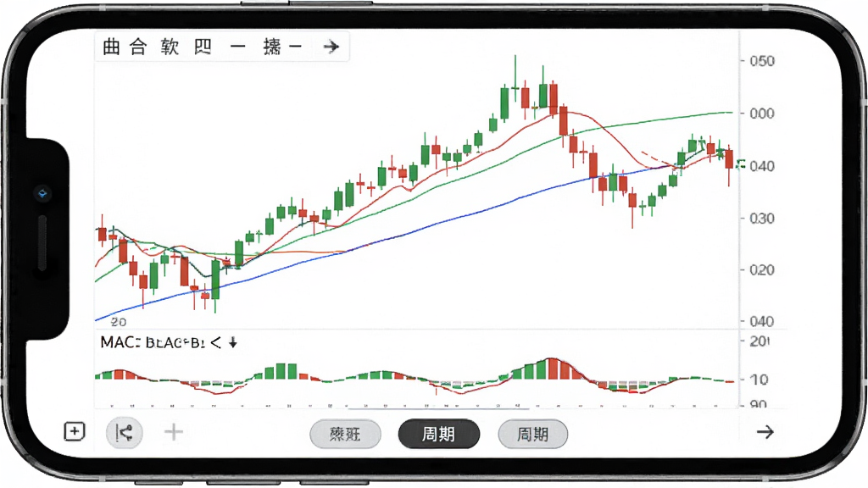The height and width of the screenshot is (488, 868).
Task: Tap the arrow in the top title bar
Action: click(331, 47)
